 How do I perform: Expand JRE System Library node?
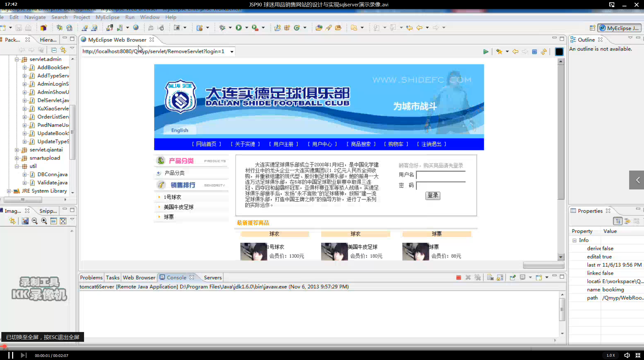click(x=9, y=191)
